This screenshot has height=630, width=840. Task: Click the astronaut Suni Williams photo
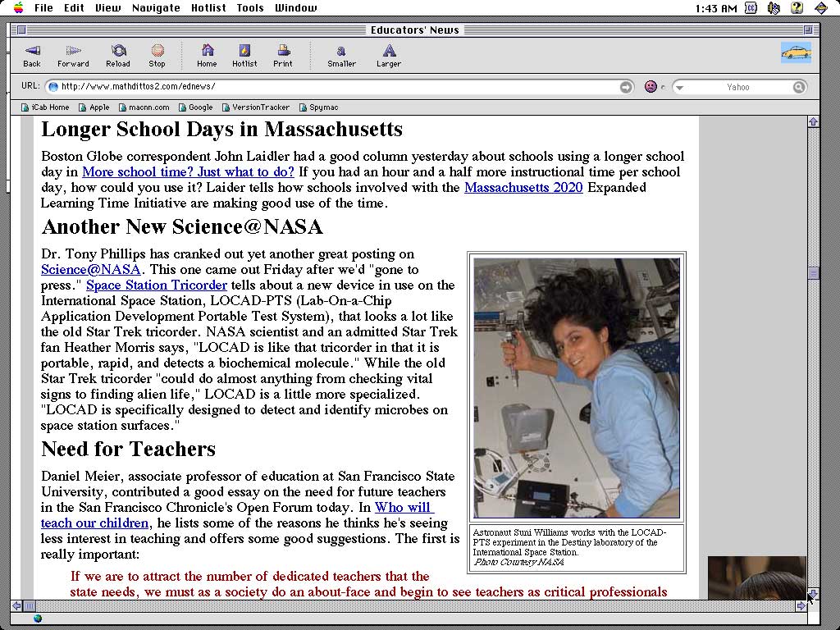[x=577, y=388]
